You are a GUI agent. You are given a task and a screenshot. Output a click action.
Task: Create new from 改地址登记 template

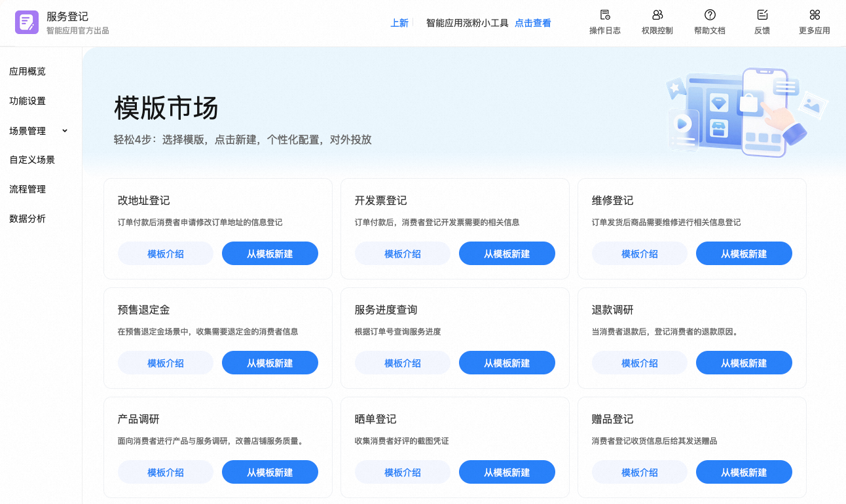[x=270, y=254]
